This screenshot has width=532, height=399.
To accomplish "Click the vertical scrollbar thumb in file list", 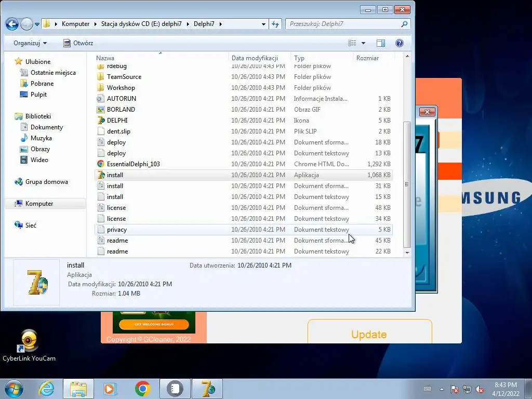I will (x=407, y=185).
